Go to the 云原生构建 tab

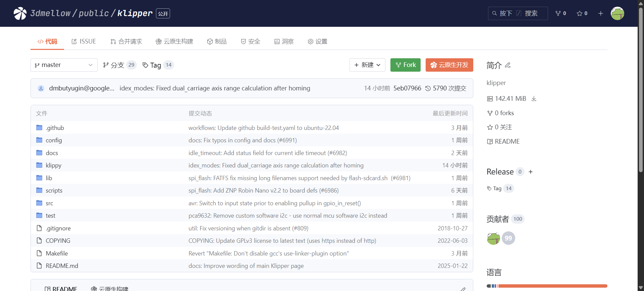click(174, 42)
